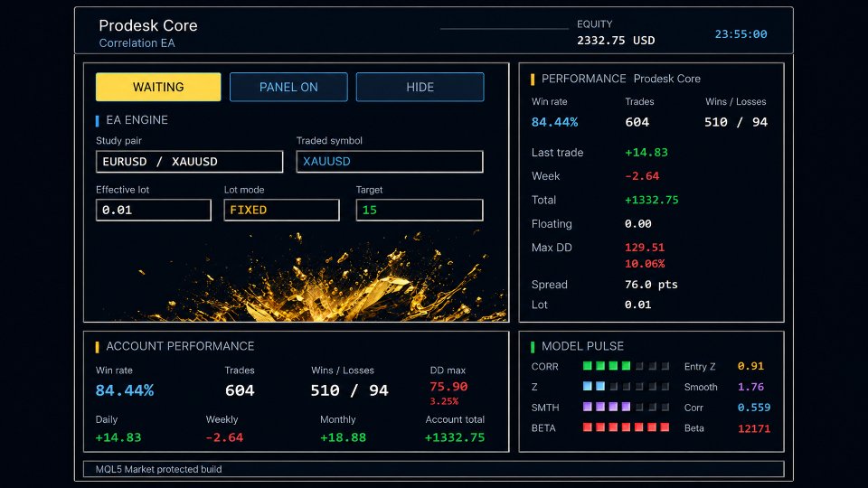Click Beta value 12171

click(x=754, y=428)
